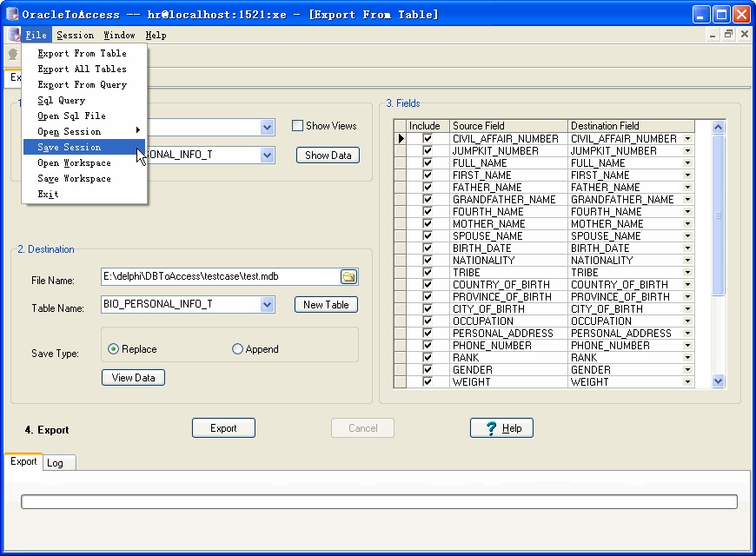Click the row indicator arrow for CIVIL_AFFAIR_NUMBER
The height and width of the screenshot is (556, 756).
[401, 139]
